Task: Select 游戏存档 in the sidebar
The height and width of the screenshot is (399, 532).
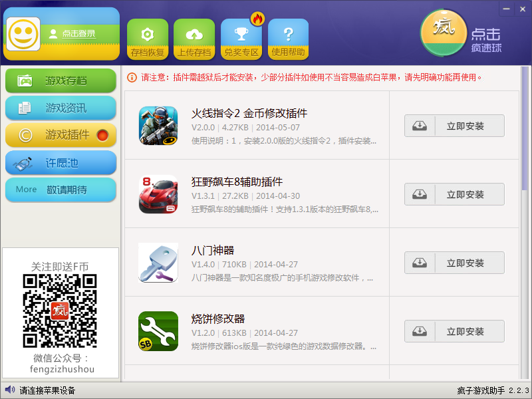Action: (61, 80)
